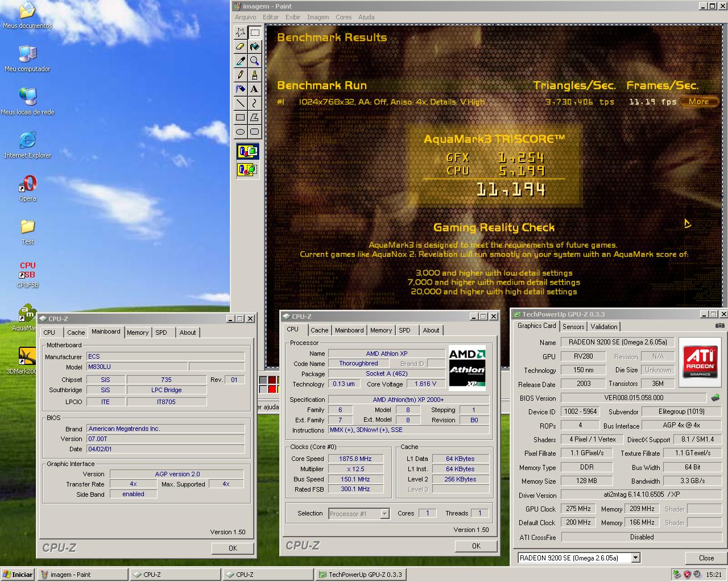Switch to imagem - Paint taskbar button
Screen dimensions: 728x582
pos(82,575)
